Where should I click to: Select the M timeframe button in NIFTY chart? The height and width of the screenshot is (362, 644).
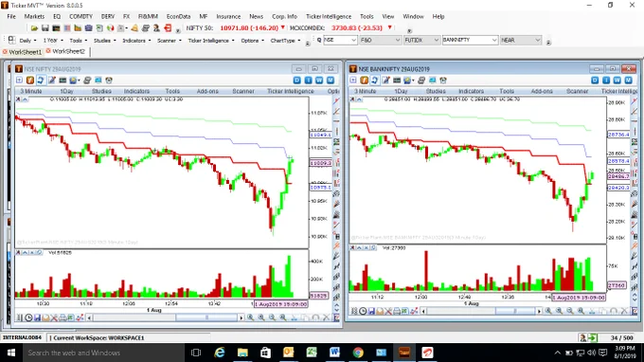tap(331, 81)
